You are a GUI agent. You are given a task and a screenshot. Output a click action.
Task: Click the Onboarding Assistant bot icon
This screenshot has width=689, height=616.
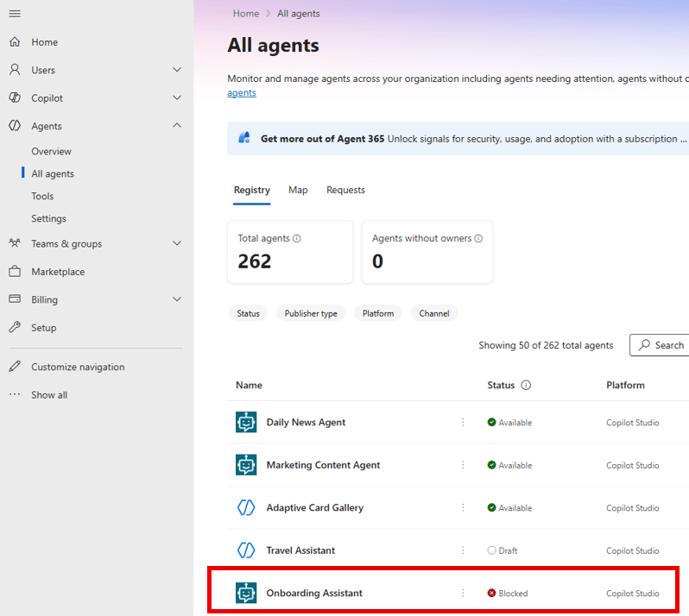(x=246, y=593)
